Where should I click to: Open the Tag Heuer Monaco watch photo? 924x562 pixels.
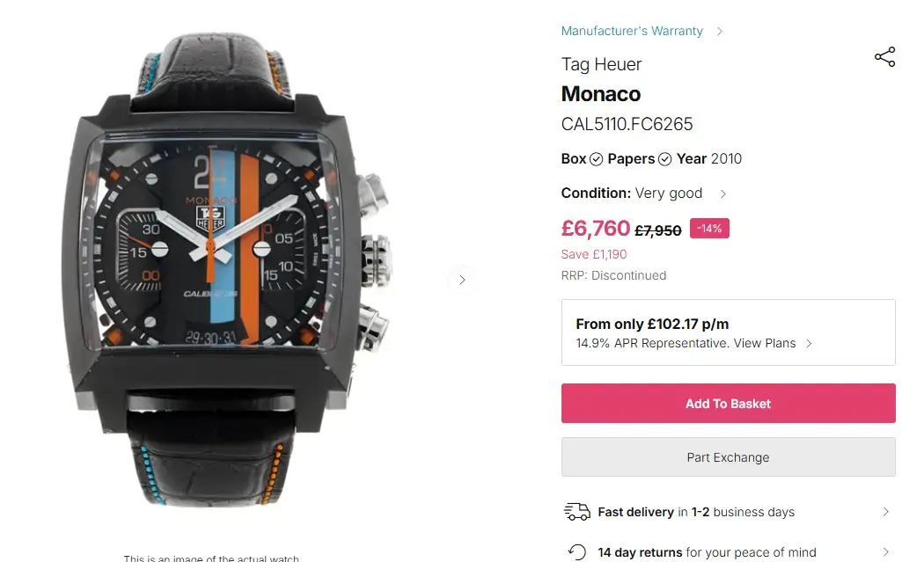tap(229, 273)
